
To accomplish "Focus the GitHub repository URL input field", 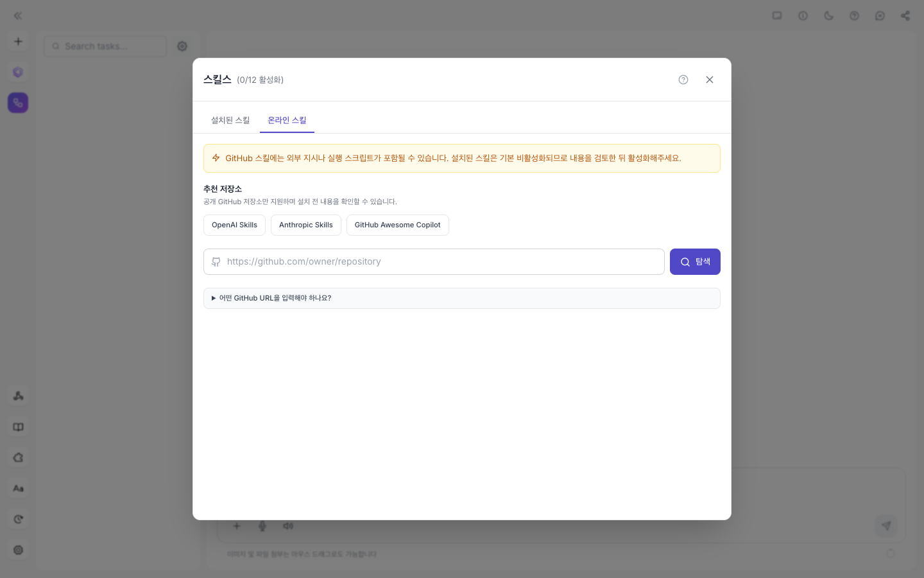I will 434,261.
